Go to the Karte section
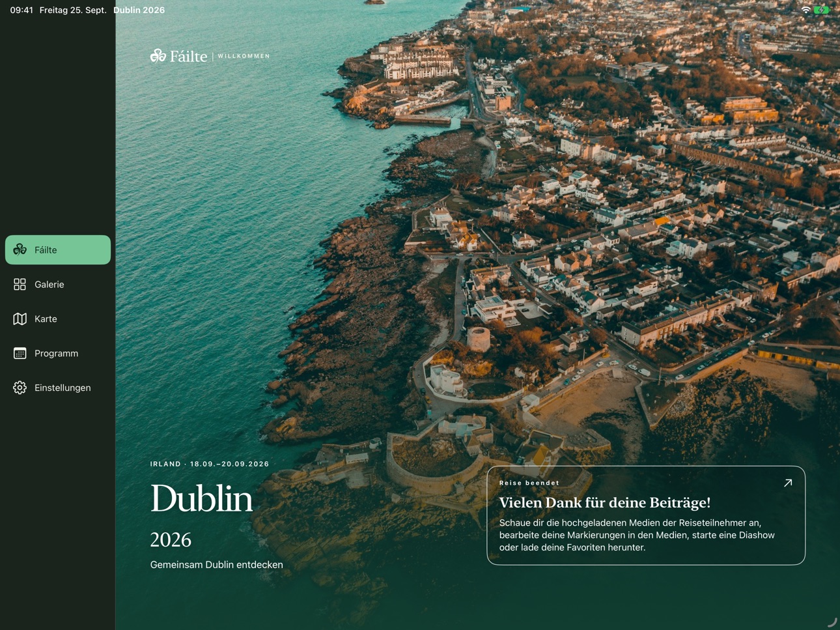This screenshot has height=630, width=840. 58,319
